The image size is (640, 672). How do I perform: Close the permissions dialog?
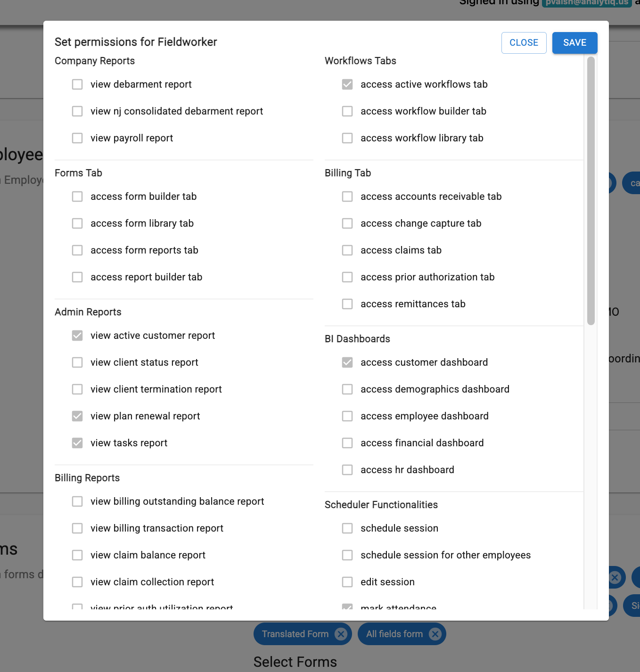pos(524,43)
